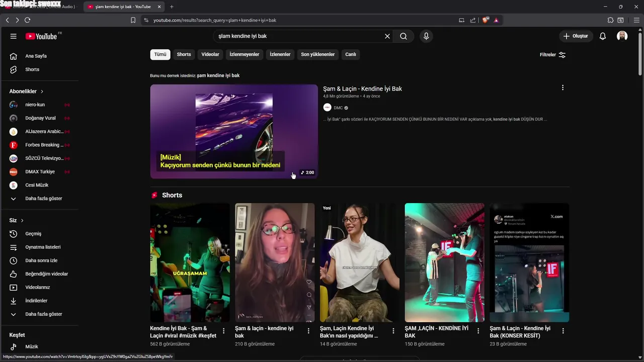Go to the YouTube logo home
Viewport: 644px width, 362px height.
[42, 36]
